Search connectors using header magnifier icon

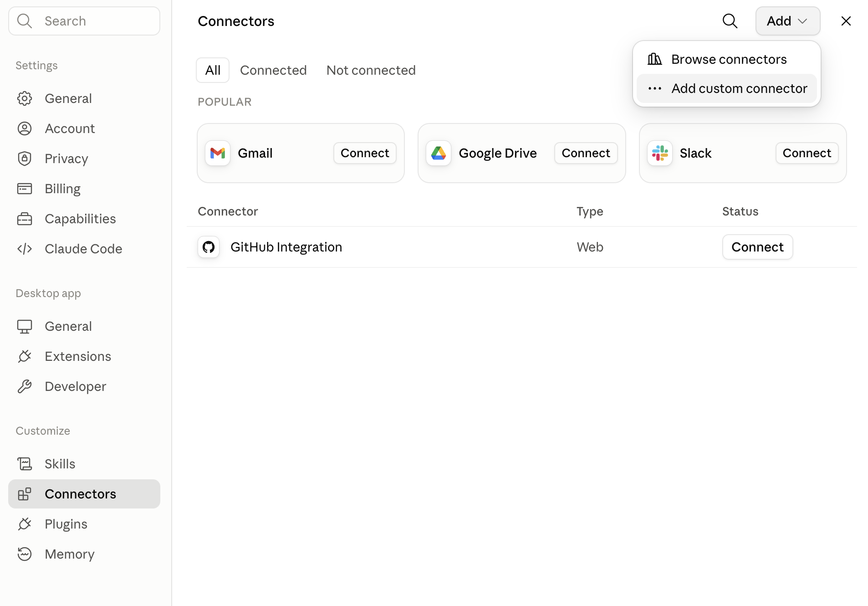click(x=730, y=21)
